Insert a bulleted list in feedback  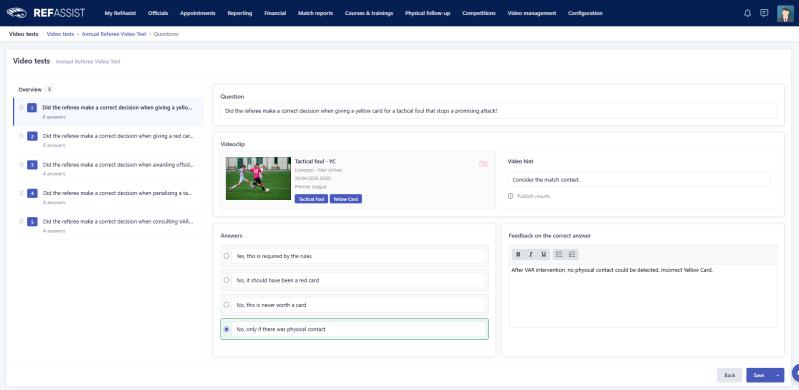pyautogui.click(x=559, y=254)
